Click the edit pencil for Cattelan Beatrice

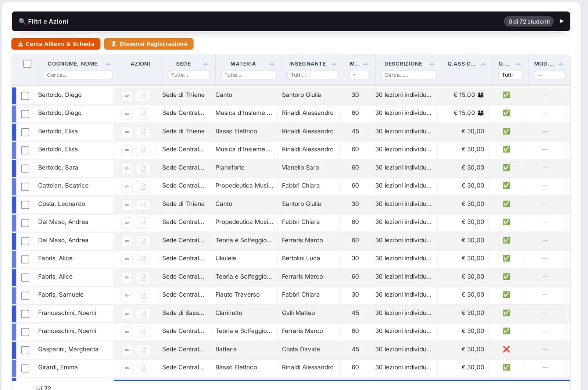click(127, 186)
